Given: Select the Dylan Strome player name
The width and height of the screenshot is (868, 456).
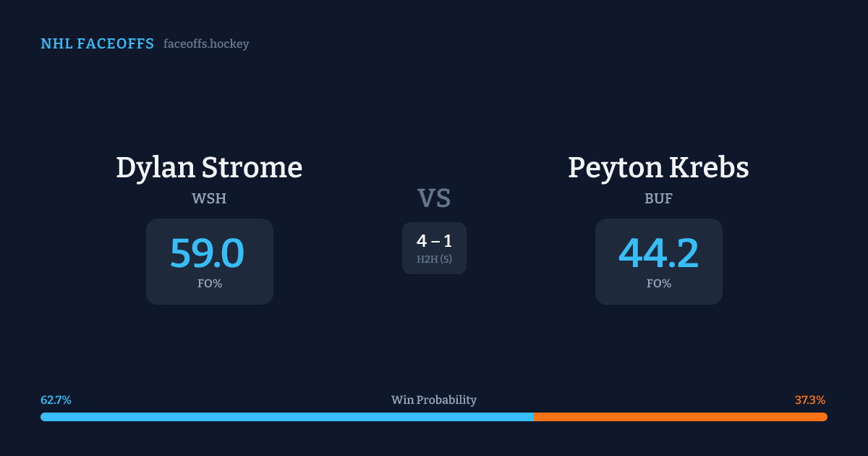Looking at the screenshot, I should tap(209, 168).
